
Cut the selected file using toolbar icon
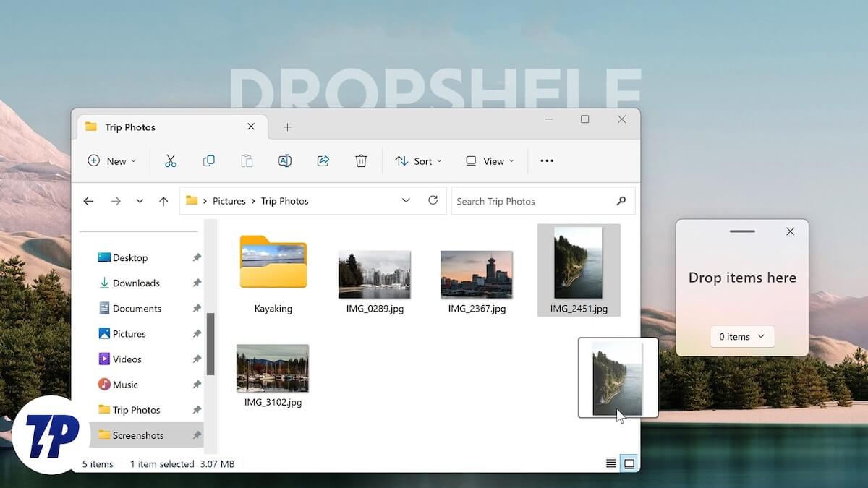(171, 160)
